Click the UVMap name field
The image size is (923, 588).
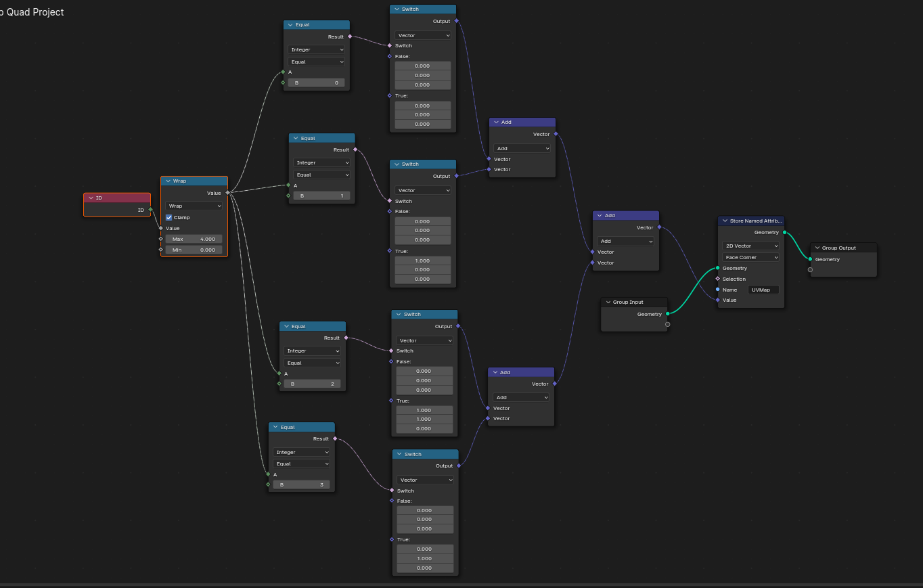(764, 290)
